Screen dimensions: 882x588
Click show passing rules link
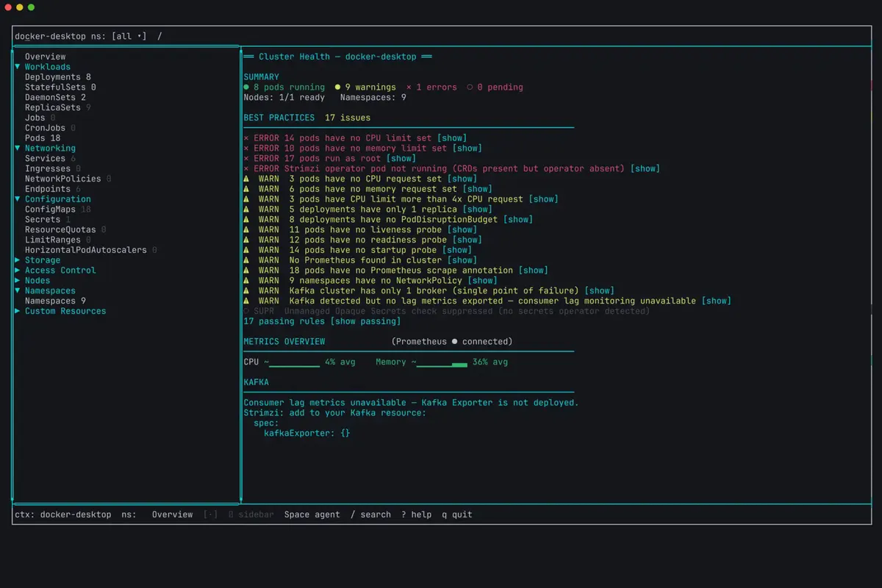[x=365, y=321]
